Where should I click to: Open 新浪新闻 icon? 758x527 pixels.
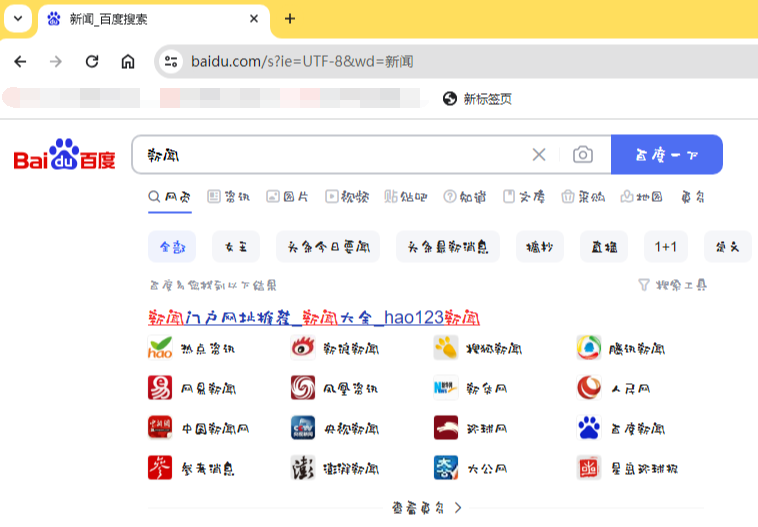[303, 348]
